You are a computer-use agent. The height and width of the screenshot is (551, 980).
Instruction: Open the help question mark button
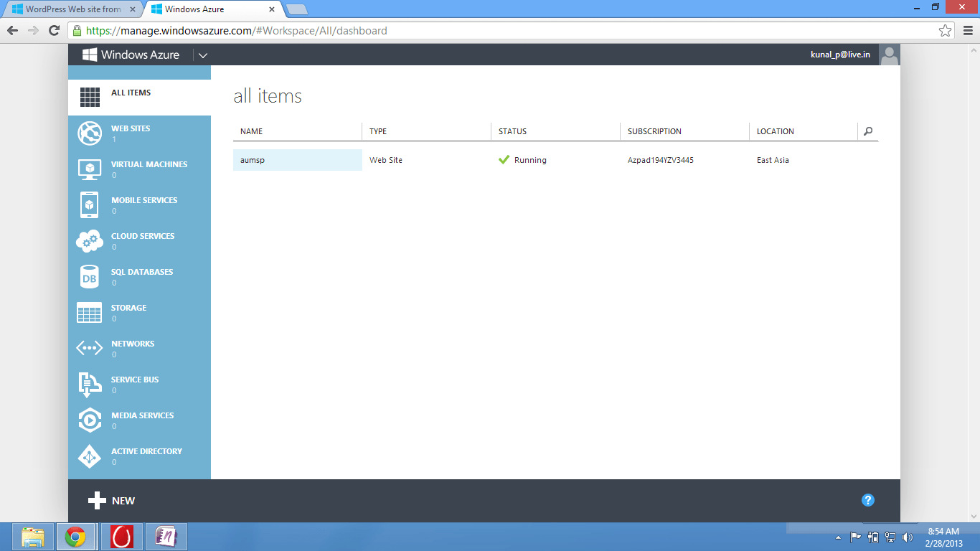[x=867, y=500]
